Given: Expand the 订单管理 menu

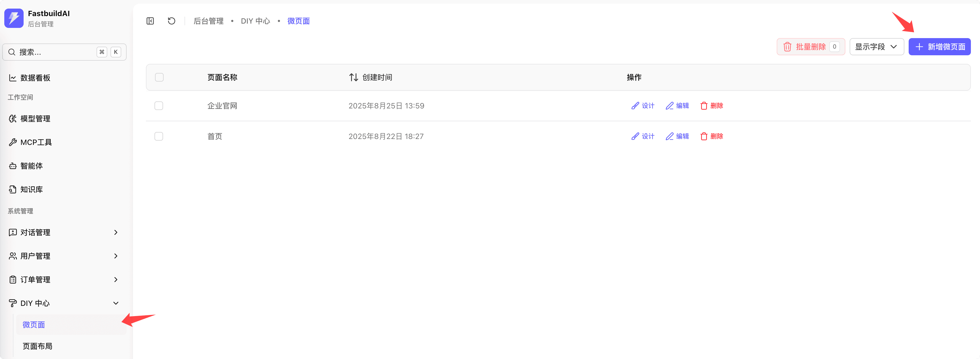Looking at the screenshot, I should pyautogui.click(x=63, y=279).
